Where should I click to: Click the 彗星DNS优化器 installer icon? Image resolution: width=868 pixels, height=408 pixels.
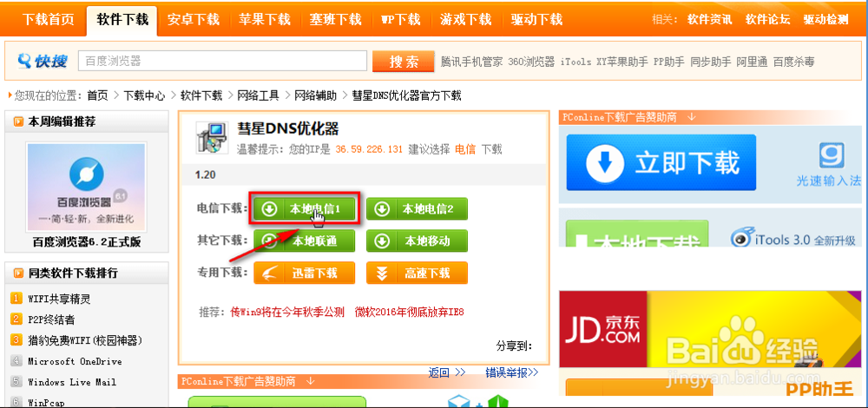[x=212, y=137]
